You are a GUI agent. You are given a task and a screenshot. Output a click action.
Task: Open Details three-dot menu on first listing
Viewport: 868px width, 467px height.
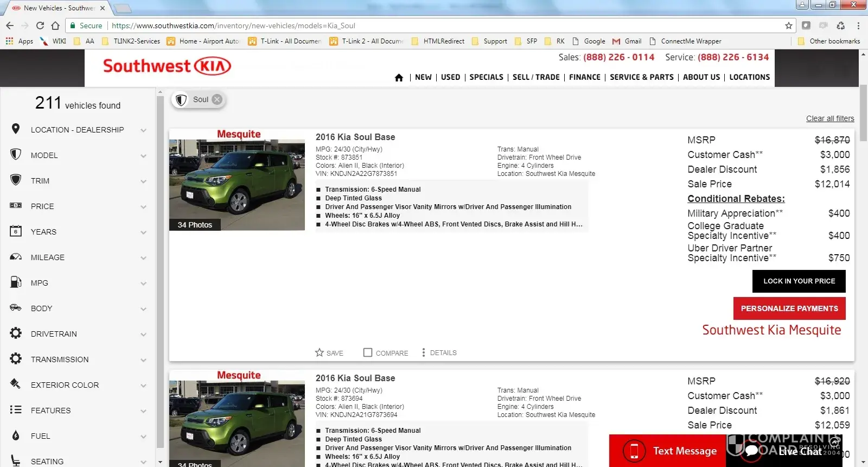coord(424,352)
